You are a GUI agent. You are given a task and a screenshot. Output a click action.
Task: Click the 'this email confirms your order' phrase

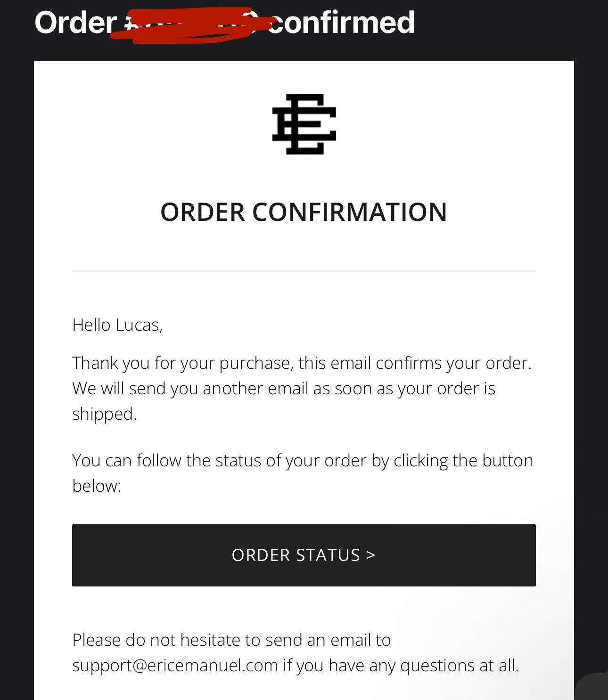(415, 363)
